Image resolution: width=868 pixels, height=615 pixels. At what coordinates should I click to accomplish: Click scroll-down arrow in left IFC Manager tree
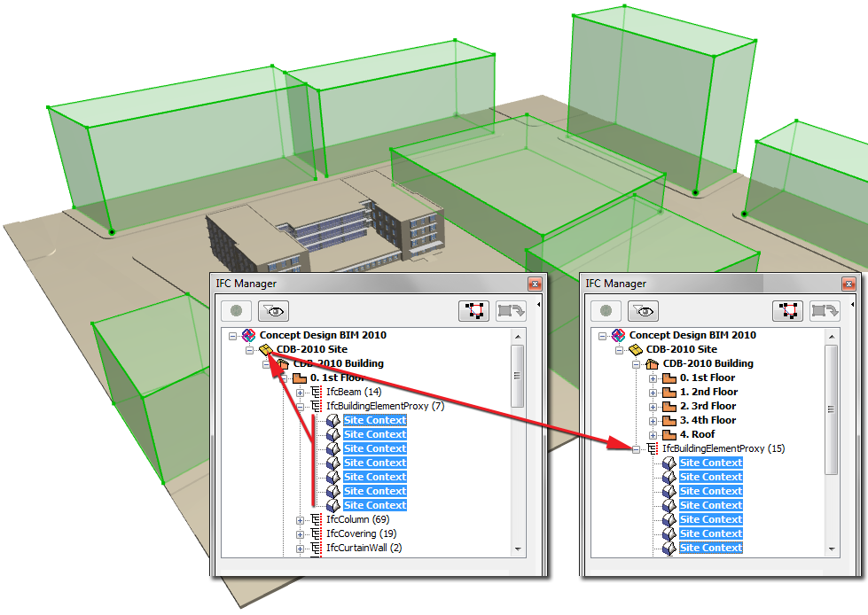click(518, 549)
